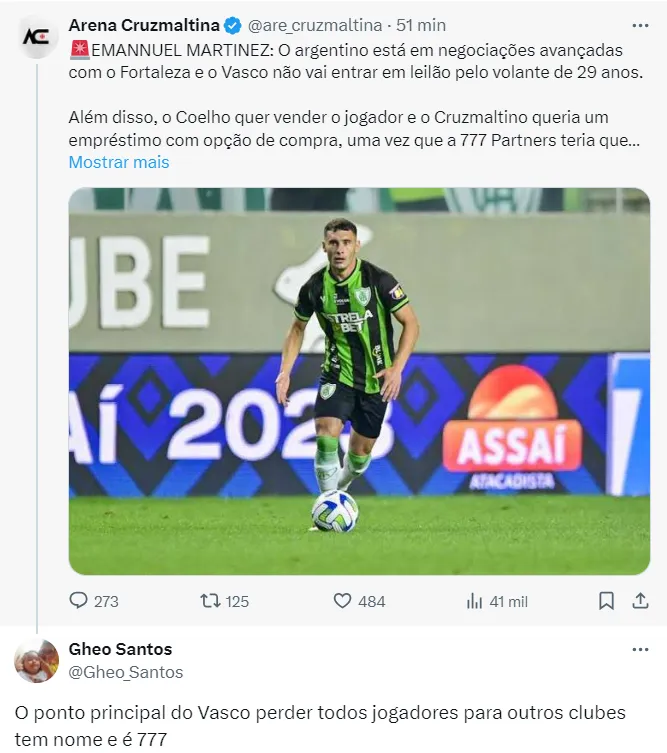Open Gheo Santos reply text about 777
This screenshot has width=667, height=753.
coord(320,727)
